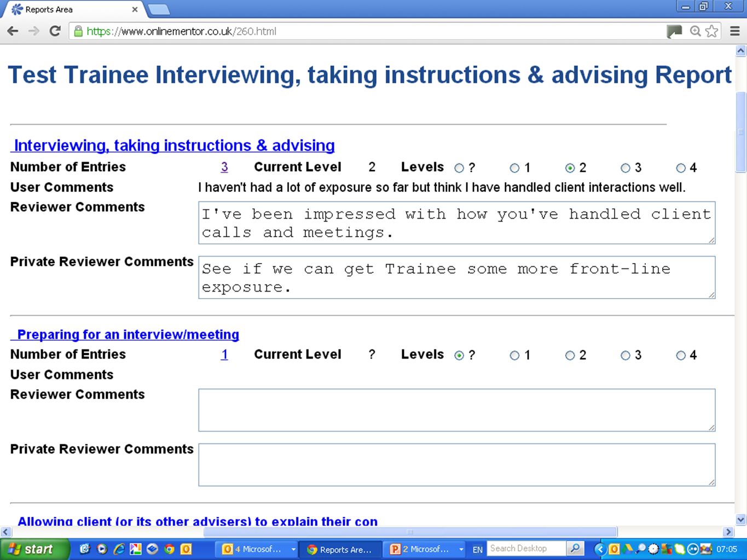Screen dimensions: 747x560
Task: Click the vertical scrollbar thumb
Action: point(741,132)
